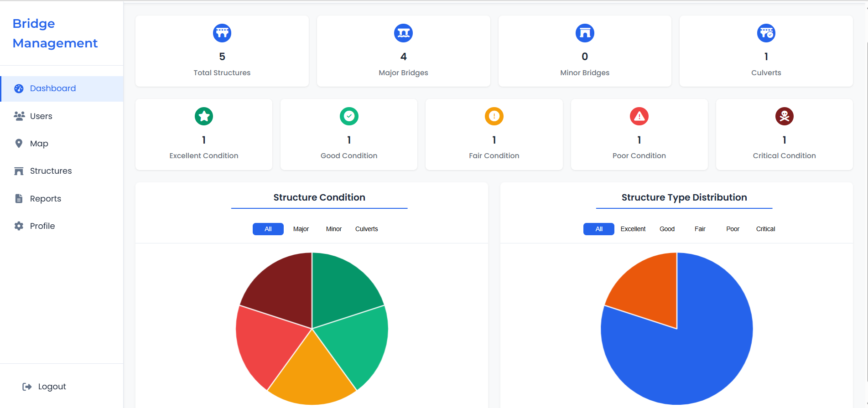Click the Total Structures count 5
The height and width of the screenshot is (408, 868).
222,57
